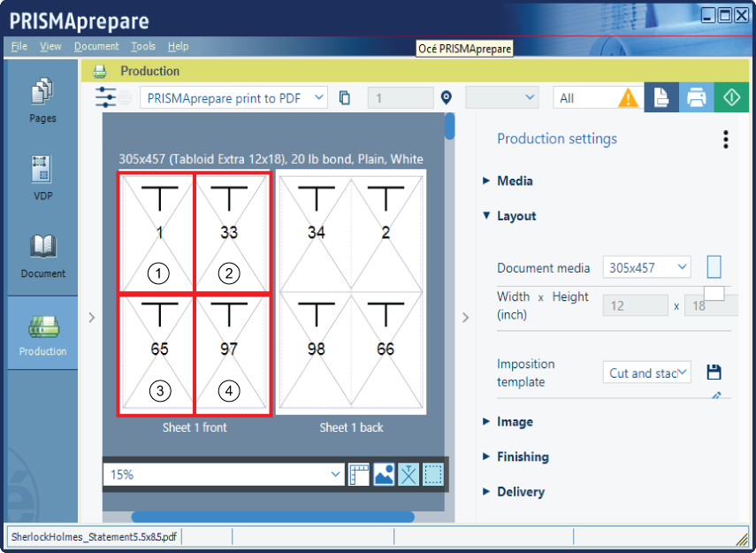This screenshot has width=756, height=553.
Task: Toggle the image preview icon
Action: 384,475
